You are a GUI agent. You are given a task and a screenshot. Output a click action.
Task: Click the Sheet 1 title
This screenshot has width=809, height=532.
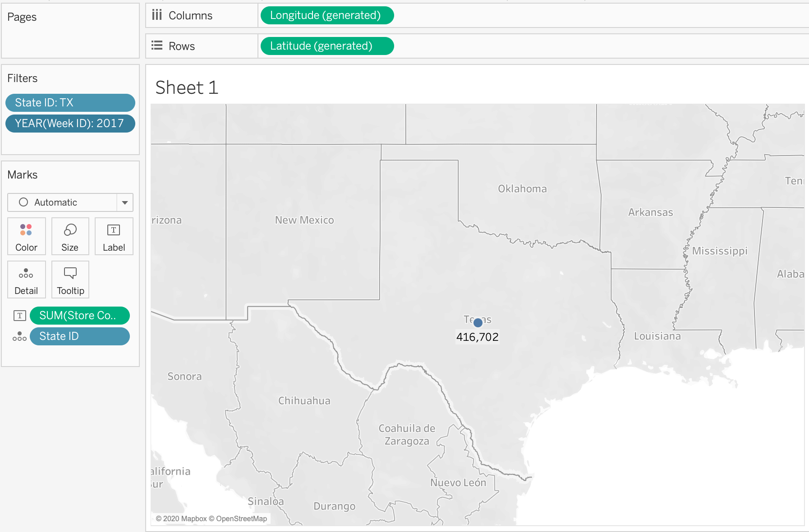[187, 87]
